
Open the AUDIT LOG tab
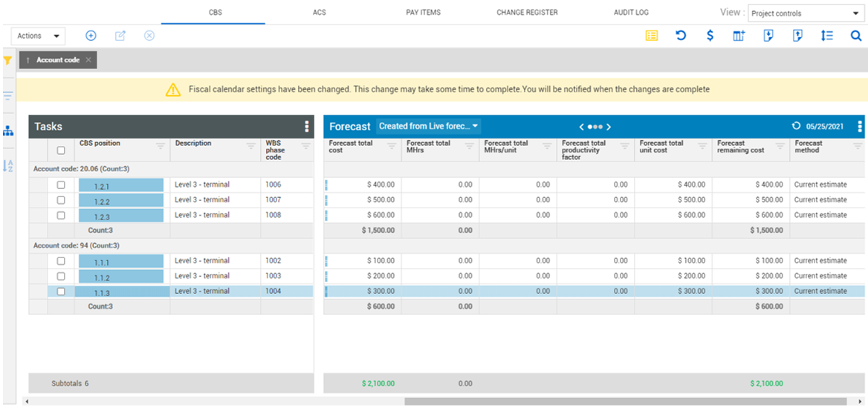tap(631, 12)
